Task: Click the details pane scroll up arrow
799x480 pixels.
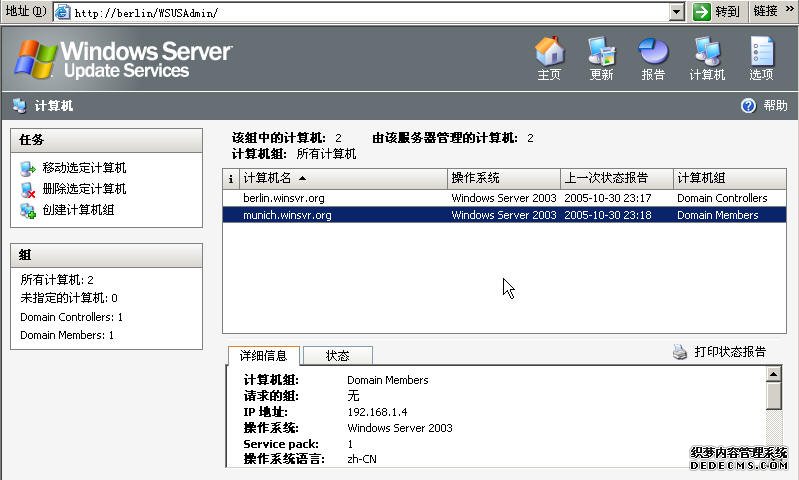Action: 774,374
